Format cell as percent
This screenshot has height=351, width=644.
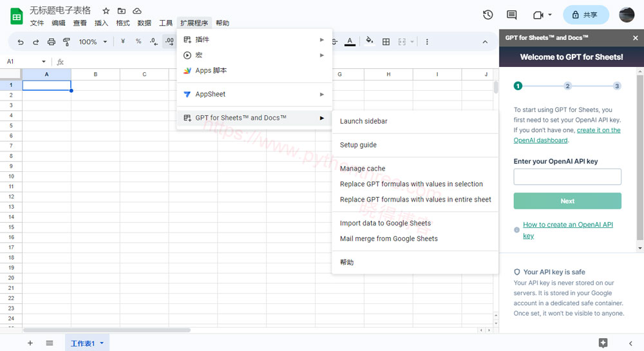[138, 41]
